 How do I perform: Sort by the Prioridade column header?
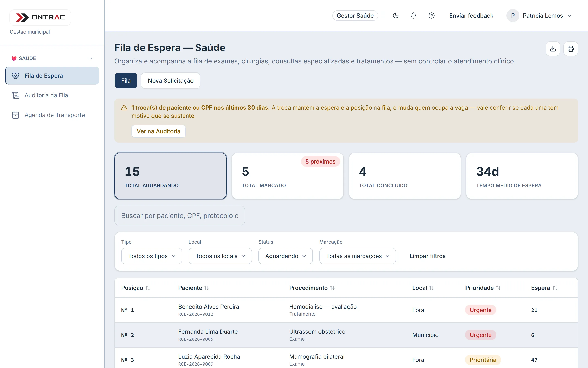coord(483,288)
